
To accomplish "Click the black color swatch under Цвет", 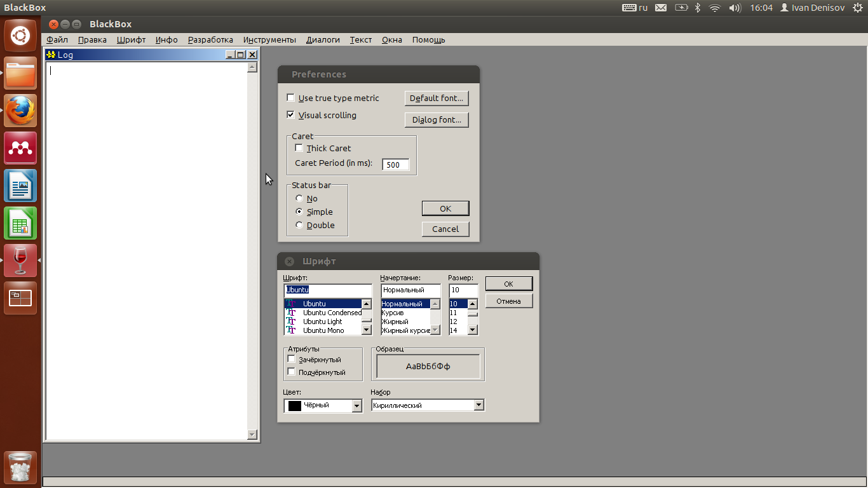I will pyautogui.click(x=295, y=405).
